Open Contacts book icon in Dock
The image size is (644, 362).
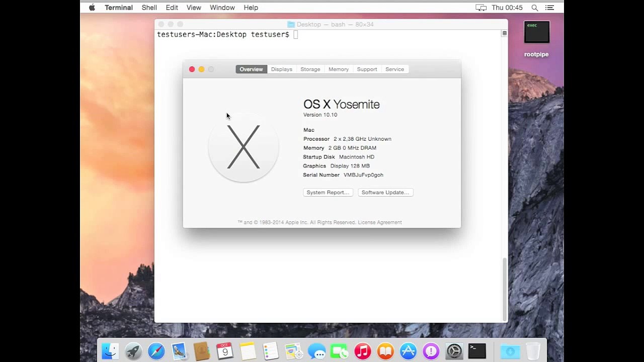(202, 351)
